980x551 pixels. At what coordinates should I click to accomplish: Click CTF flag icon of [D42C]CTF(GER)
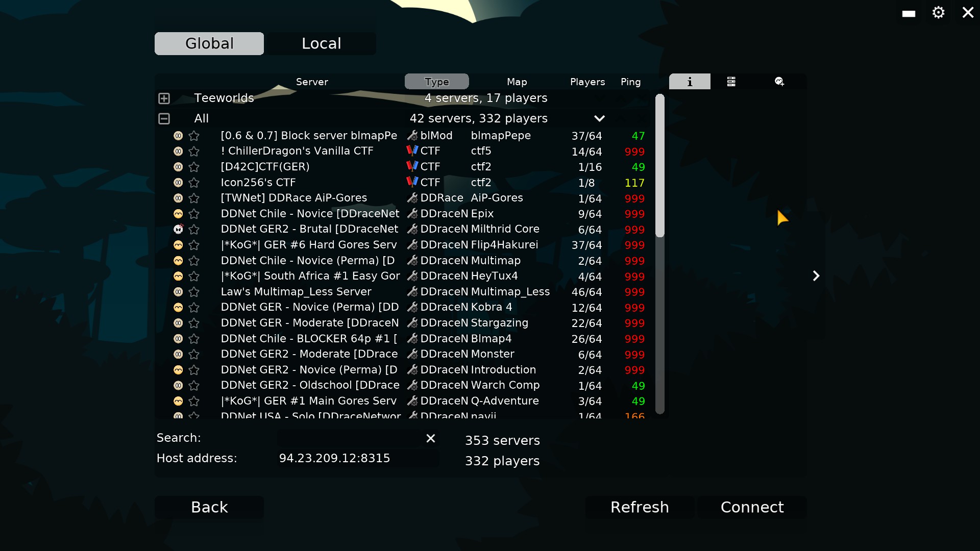tap(412, 166)
